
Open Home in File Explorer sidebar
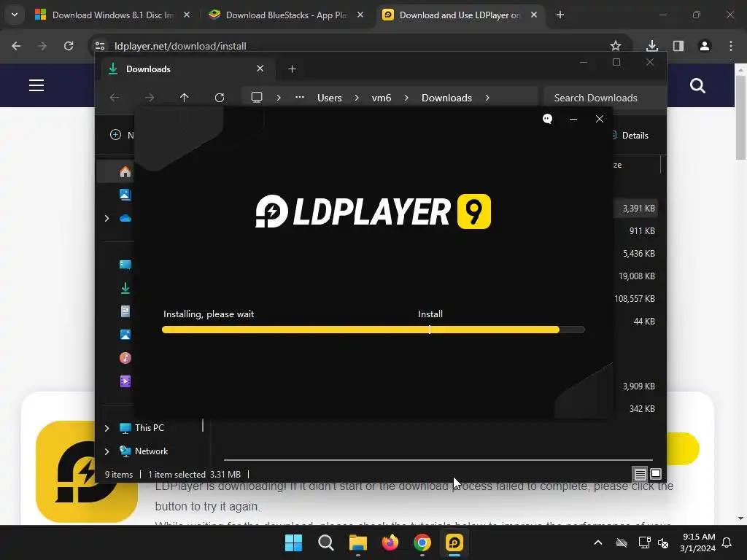click(x=125, y=171)
